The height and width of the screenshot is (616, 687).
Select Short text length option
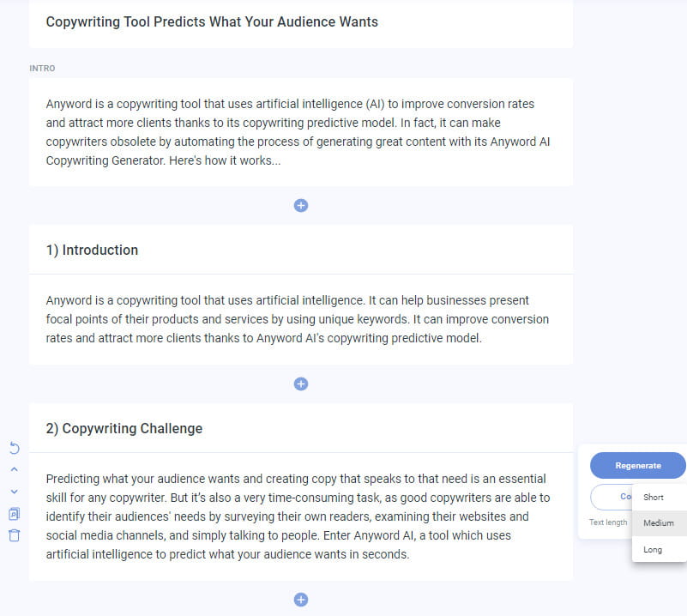pyautogui.click(x=654, y=498)
